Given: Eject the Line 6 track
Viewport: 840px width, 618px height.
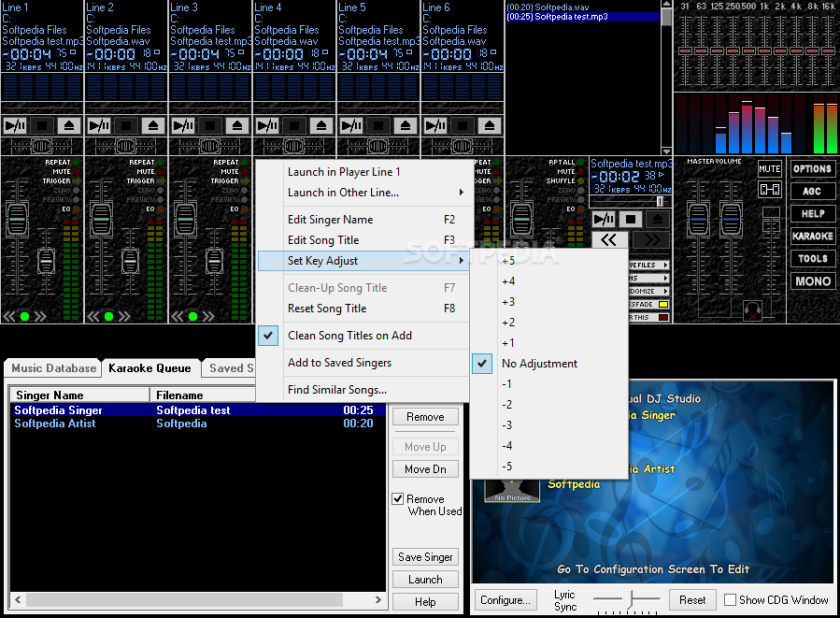Looking at the screenshot, I should (489, 126).
